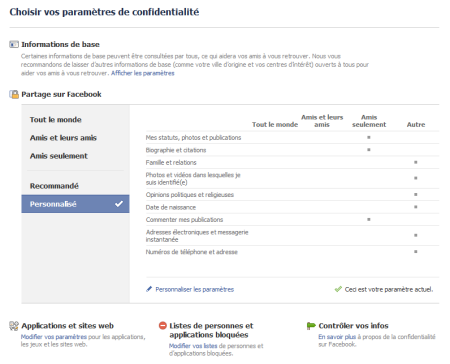Click the Autre column header

[x=416, y=124]
